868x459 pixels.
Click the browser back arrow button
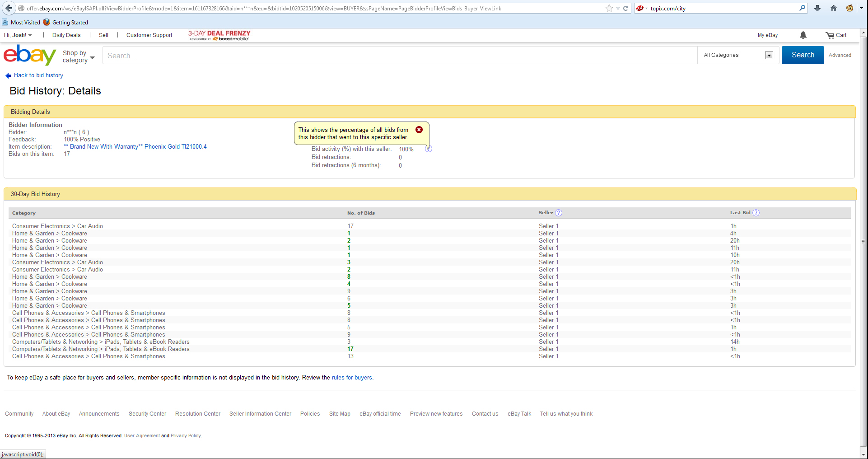(x=9, y=8)
